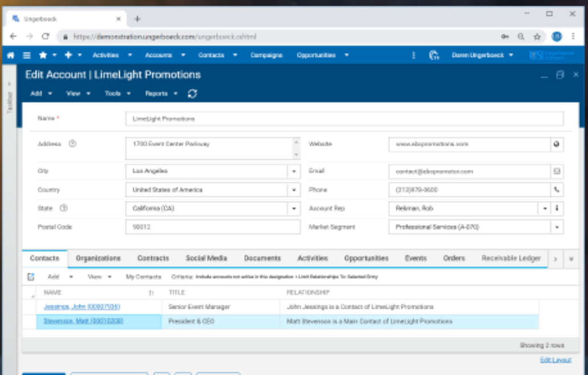Click the saved password key icon
Image resolution: width=588 pixels, height=375 pixels.
coord(505,37)
